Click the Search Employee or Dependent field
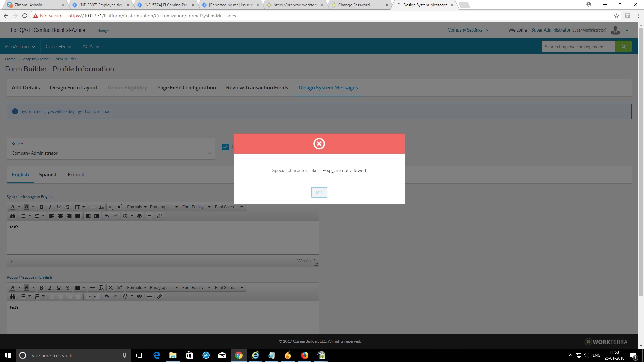644x362 pixels. [578, 47]
